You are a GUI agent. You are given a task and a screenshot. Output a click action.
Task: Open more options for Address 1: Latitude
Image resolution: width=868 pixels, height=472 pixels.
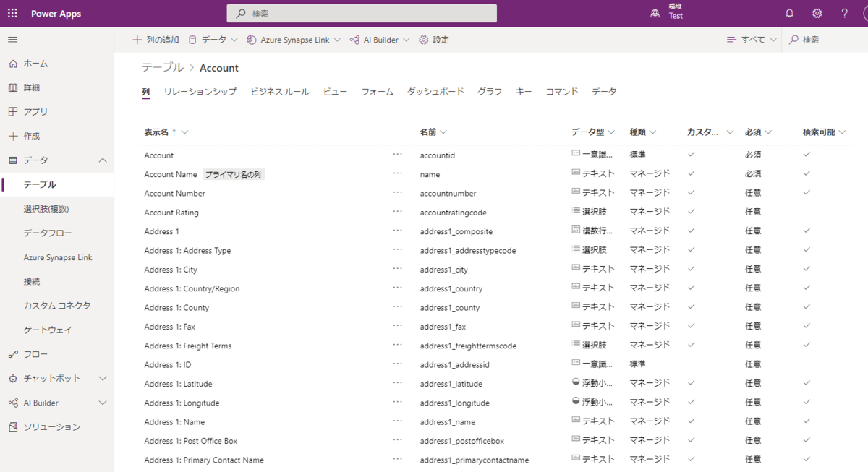[398, 383]
